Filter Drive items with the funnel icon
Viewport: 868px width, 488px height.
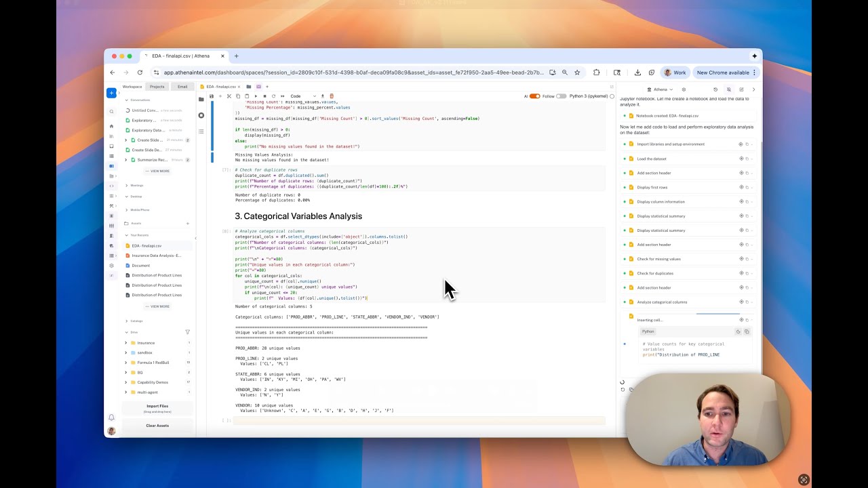click(x=188, y=332)
